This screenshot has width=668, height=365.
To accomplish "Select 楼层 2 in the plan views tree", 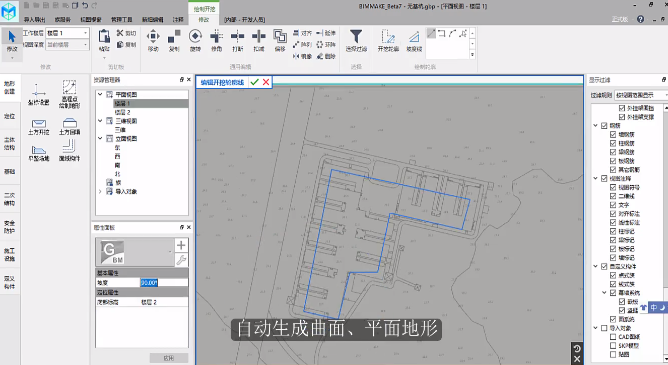I will [123, 112].
